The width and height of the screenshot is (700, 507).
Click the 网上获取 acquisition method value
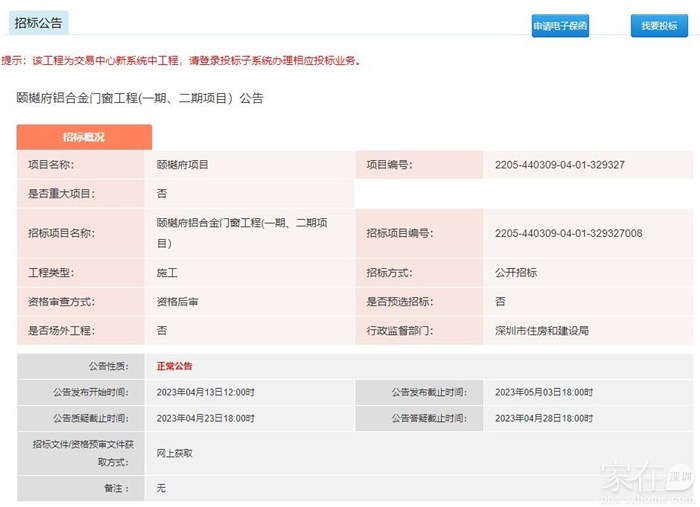point(174,453)
